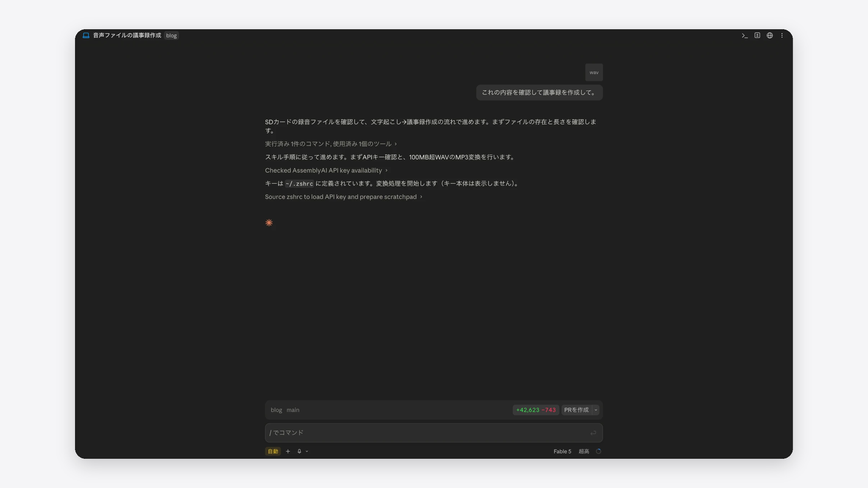Focus the / でコマンド input field

pos(434,433)
